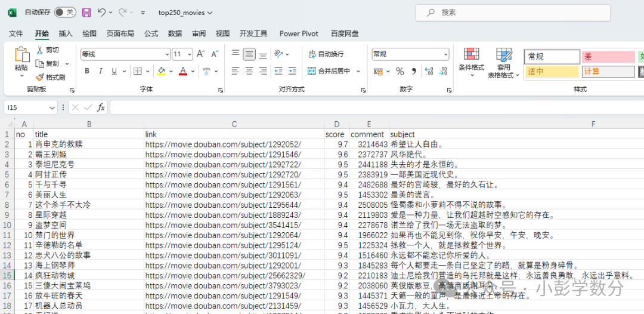
Task: Click the Redo arrow icon
Action: 122,13
